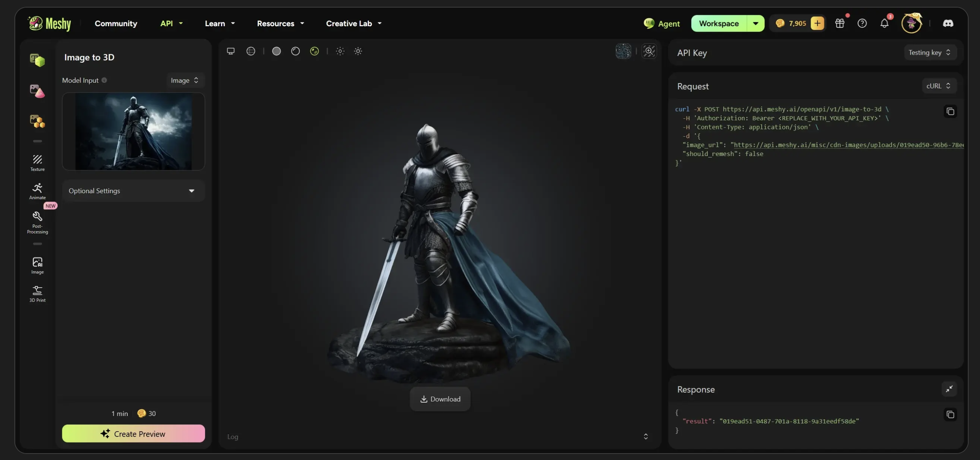
Task: Click the zoom search icon in viewer
Action: [649, 51]
